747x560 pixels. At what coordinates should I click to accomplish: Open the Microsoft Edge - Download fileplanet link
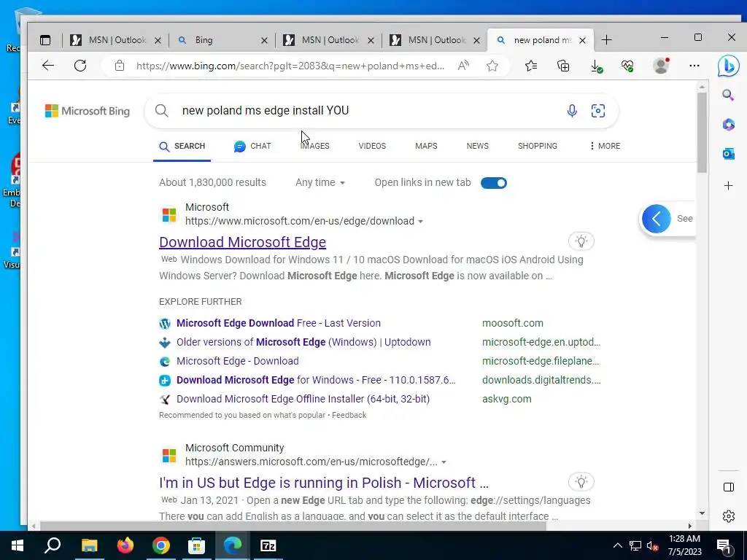[x=237, y=361]
